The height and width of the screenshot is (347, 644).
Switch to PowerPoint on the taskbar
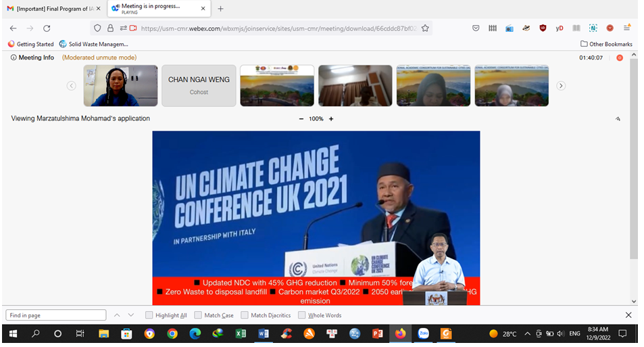click(377, 334)
